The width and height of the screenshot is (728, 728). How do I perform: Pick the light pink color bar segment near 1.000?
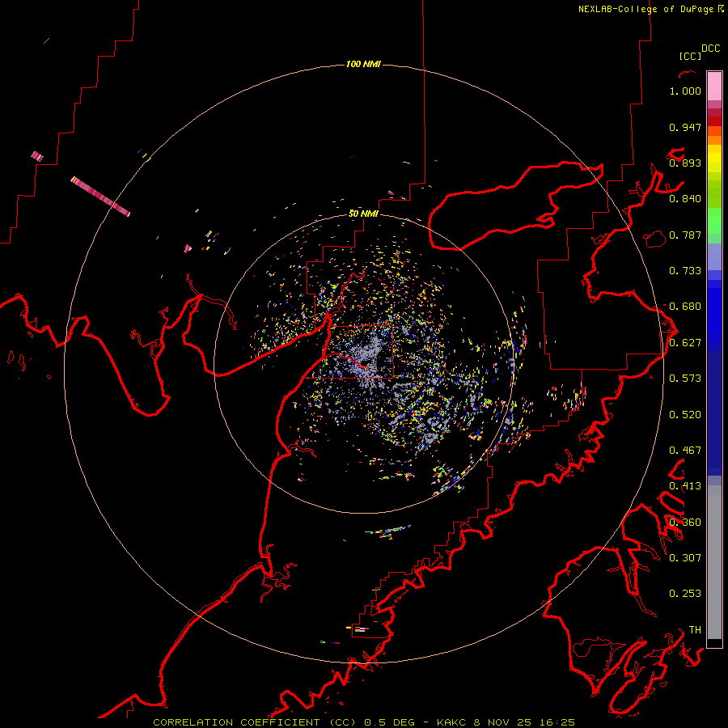(714, 87)
